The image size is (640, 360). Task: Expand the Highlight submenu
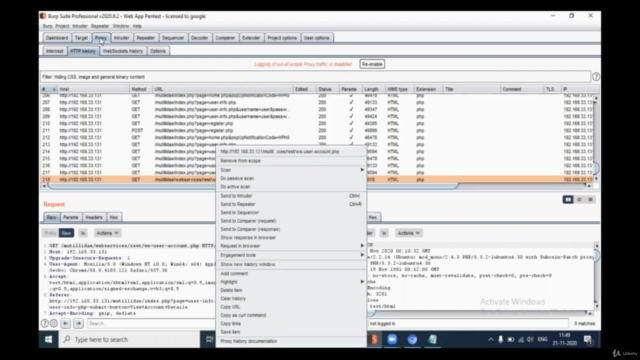tap(291, 282)
